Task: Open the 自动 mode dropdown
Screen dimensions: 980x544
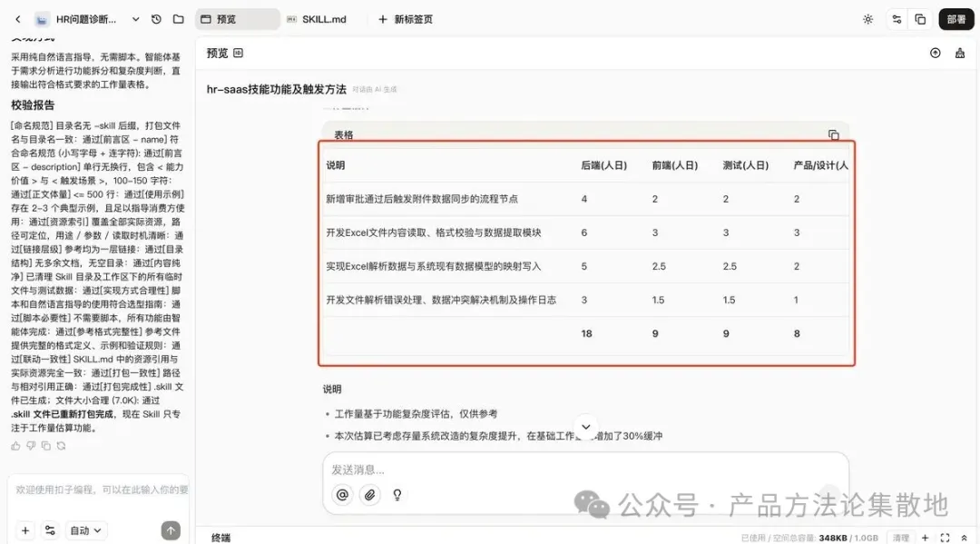Action: click(85, 529)
